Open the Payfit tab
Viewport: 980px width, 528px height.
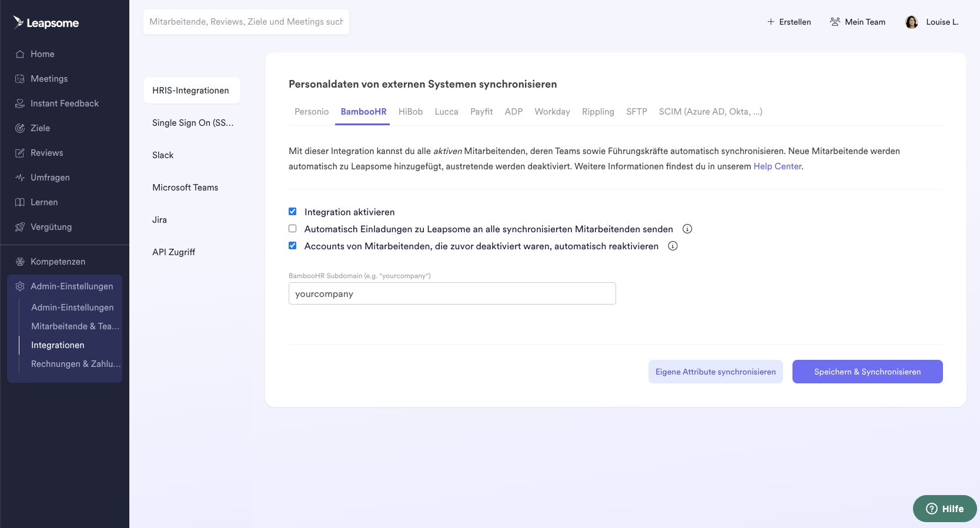pyautogui.click(x=481, y=112)
